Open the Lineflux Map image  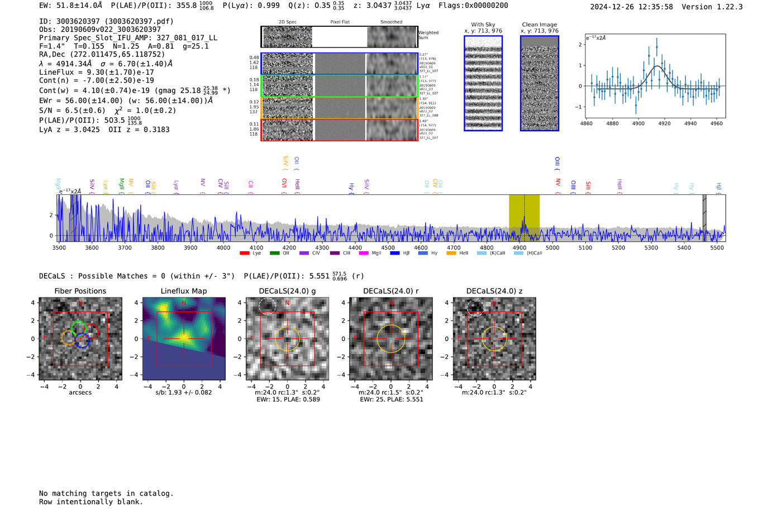[x=184, y=339]
